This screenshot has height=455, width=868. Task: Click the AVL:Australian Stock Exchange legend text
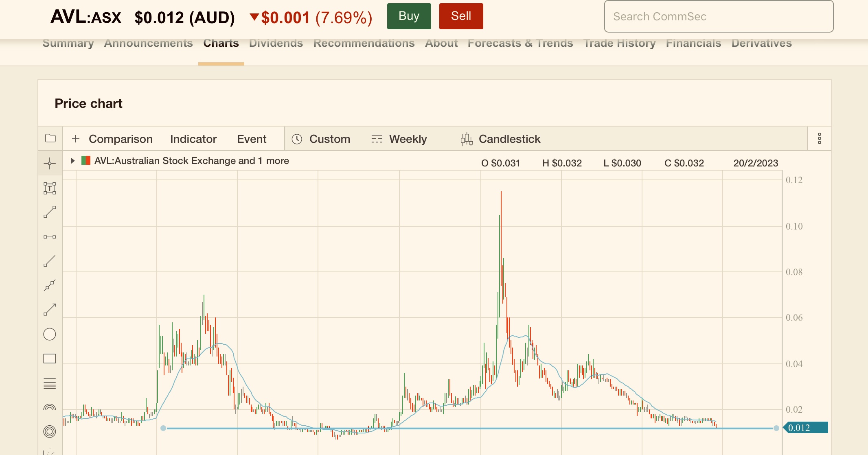192,161
